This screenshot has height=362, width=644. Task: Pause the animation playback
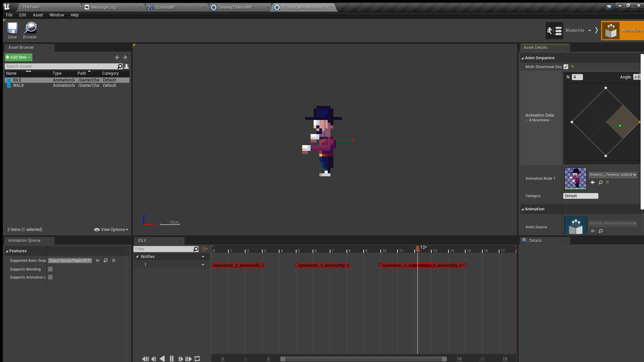coord(172,359)
